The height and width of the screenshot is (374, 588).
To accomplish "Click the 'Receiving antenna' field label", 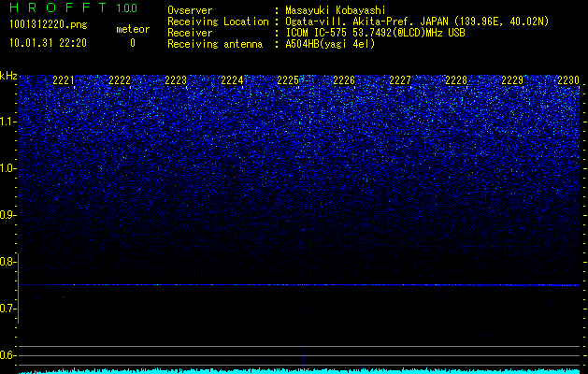I will [x=215, y=44].
